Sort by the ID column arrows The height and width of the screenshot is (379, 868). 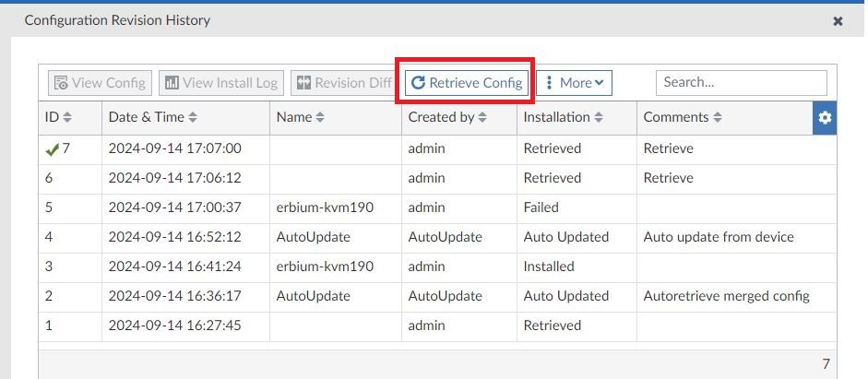67,118
